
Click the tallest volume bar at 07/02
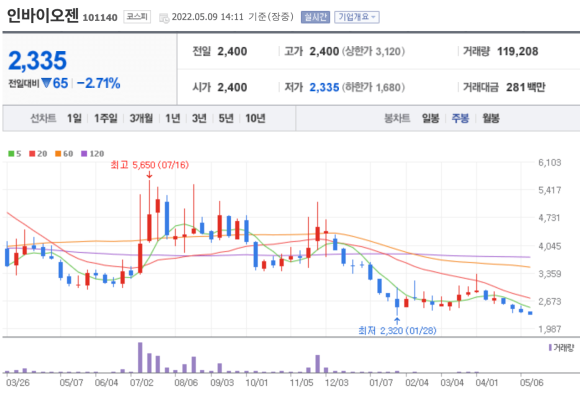point(140,357)
